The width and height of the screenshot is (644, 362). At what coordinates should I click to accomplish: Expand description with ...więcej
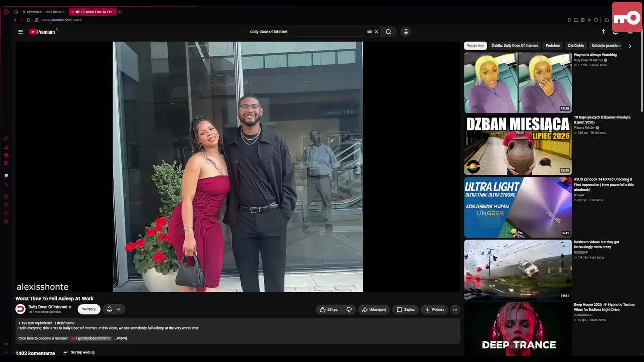121,338
